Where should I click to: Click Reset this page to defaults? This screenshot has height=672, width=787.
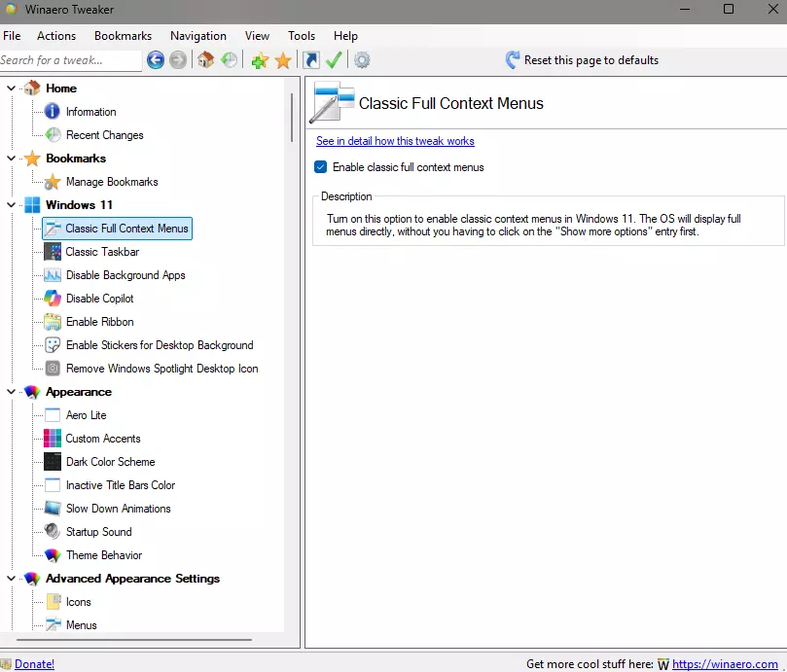click(591, 60)
